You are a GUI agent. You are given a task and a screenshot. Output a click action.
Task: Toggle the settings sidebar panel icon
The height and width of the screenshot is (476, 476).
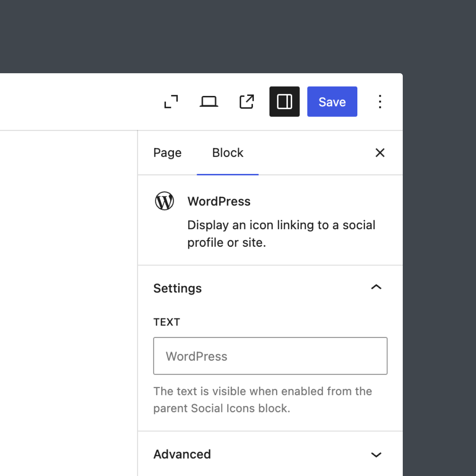click(285, 102)
